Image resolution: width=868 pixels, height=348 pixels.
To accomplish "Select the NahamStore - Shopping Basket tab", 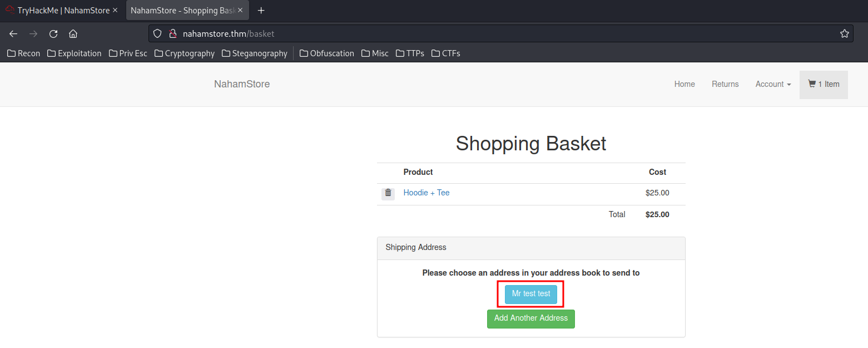I will pyautogui.click(x=187, y=11).
